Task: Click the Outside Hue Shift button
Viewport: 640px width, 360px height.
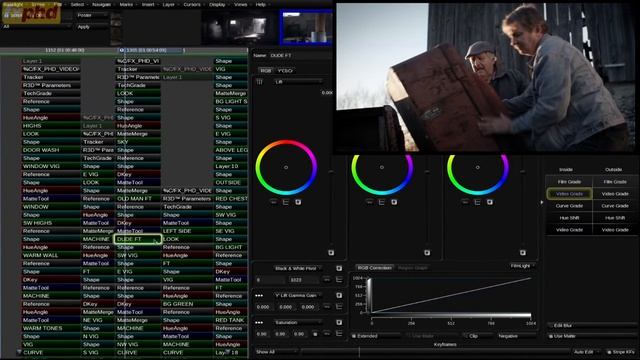Action: pos(615,218)
